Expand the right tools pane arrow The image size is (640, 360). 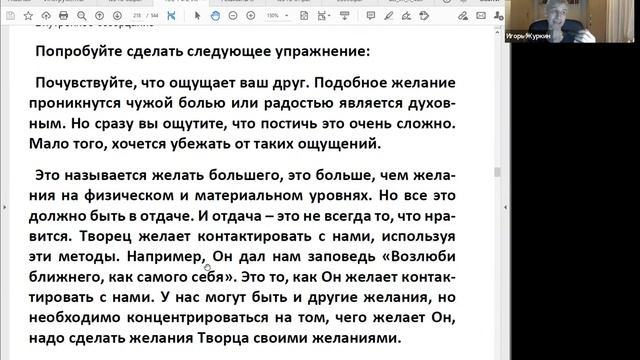point(505,207)
